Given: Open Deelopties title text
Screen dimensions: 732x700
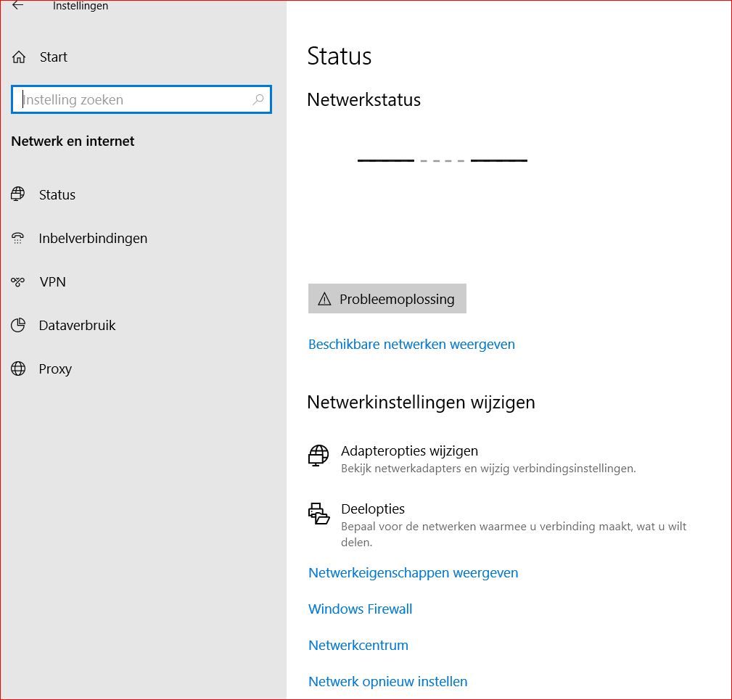Looking at the screenshot, I should pos(373,509).
